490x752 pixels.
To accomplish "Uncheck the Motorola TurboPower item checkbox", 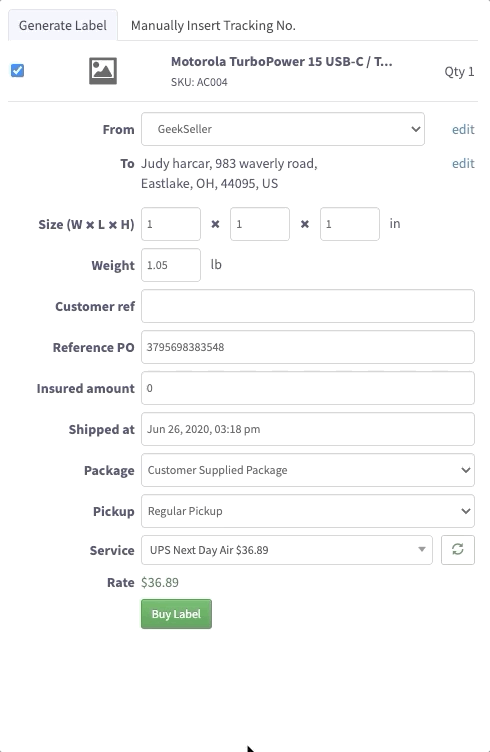I will [x=18, y=70].
